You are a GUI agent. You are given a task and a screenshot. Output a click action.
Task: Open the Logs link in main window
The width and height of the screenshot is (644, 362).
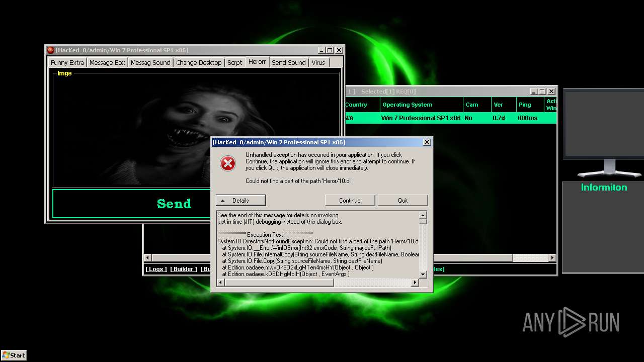tap(156, 269)
